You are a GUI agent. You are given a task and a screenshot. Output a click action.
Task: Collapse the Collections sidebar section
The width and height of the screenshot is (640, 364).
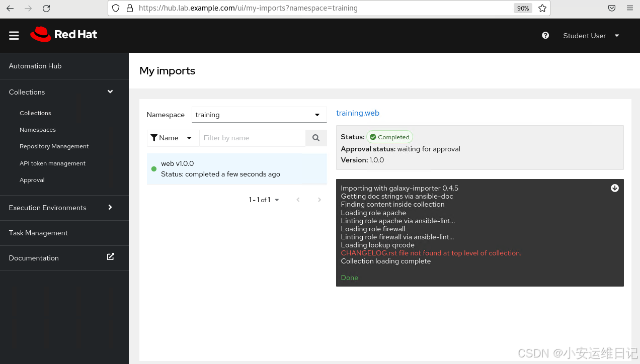[x=64, y=92]
